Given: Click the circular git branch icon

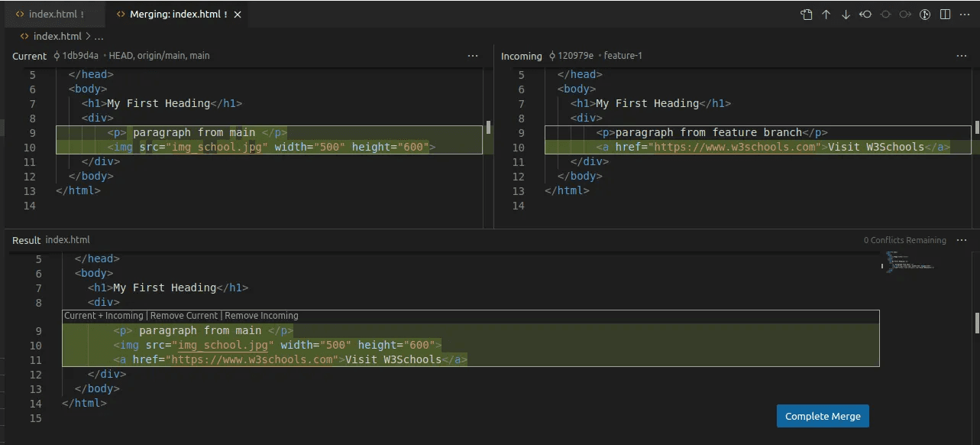Looking at the screenshot, I should [x=925, y=15].
